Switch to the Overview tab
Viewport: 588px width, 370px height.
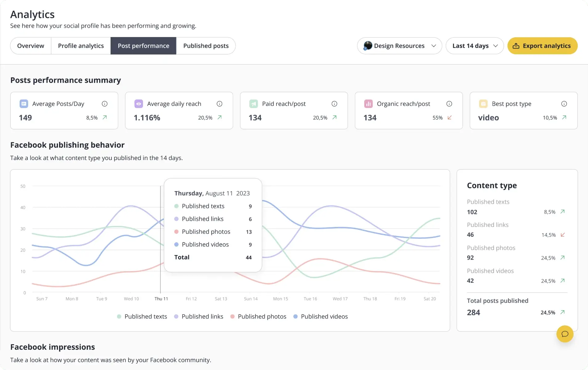(x=31, y=46)
